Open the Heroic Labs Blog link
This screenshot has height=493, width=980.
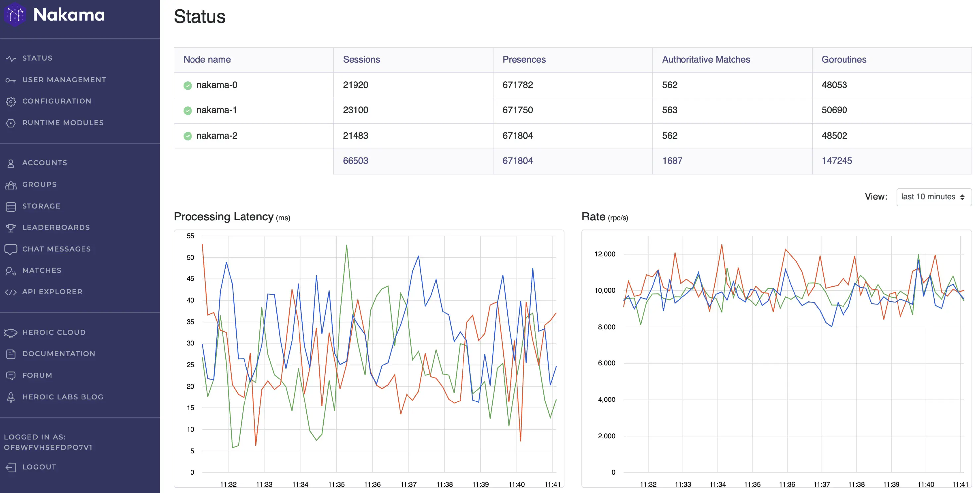(63, 397)
